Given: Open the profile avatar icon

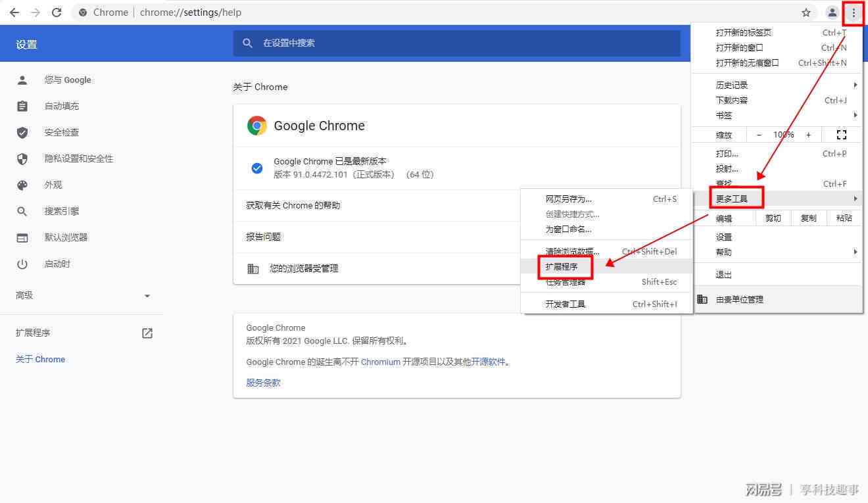Looking at the screenshot, I should 832,12.
